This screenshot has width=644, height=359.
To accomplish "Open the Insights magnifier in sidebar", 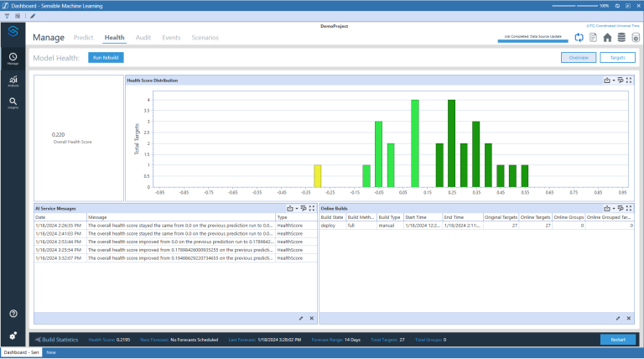I will [13, 103].
